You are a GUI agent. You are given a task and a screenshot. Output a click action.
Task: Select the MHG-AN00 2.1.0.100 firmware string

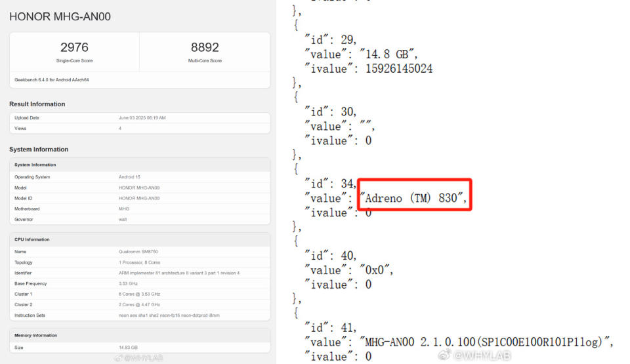click(486, 342)
